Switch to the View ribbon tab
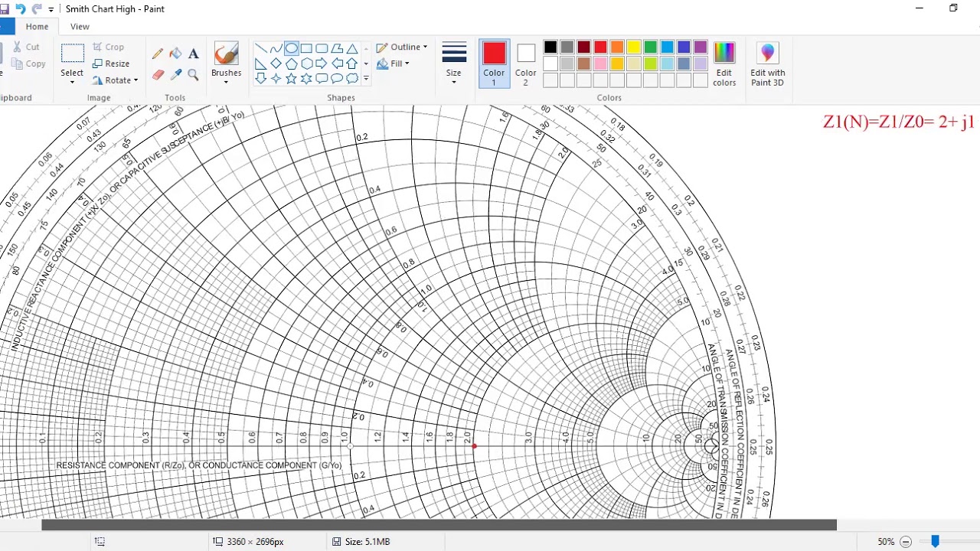The image size is (980, 551). click(80, 27)
